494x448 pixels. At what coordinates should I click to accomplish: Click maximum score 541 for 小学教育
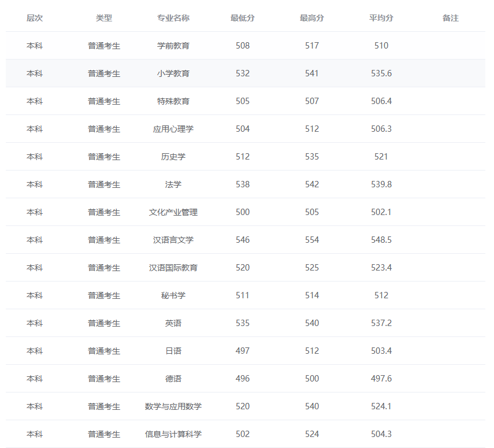pos(312,73)
